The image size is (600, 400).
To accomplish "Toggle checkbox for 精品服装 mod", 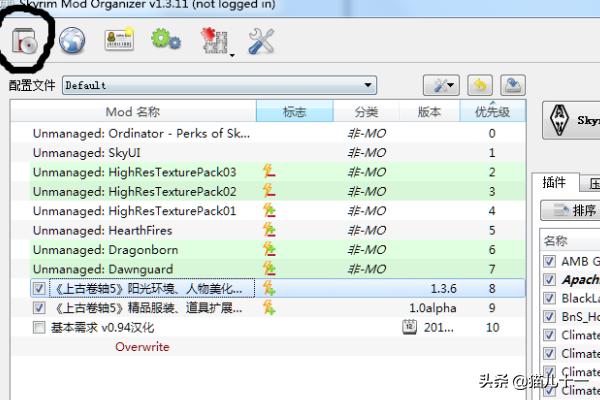I will [x=39, y=308].
